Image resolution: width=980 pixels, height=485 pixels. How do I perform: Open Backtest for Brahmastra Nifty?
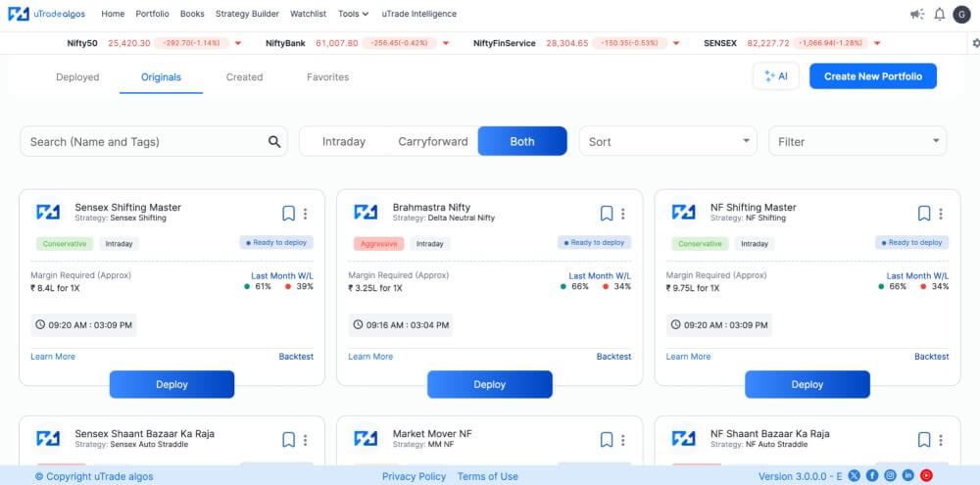[x=613, y=357]
